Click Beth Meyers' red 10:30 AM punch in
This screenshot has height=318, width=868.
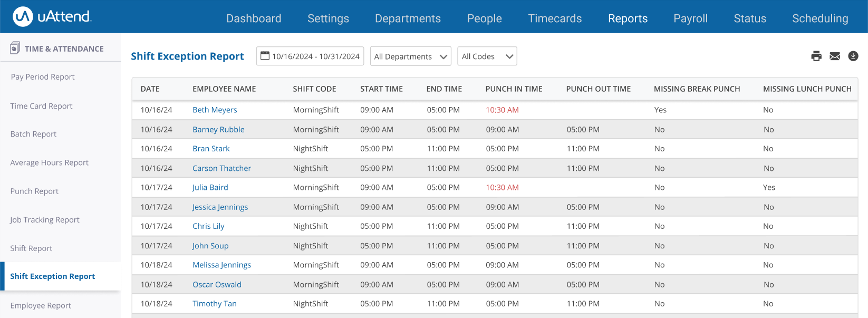click(x=502, y=110)
